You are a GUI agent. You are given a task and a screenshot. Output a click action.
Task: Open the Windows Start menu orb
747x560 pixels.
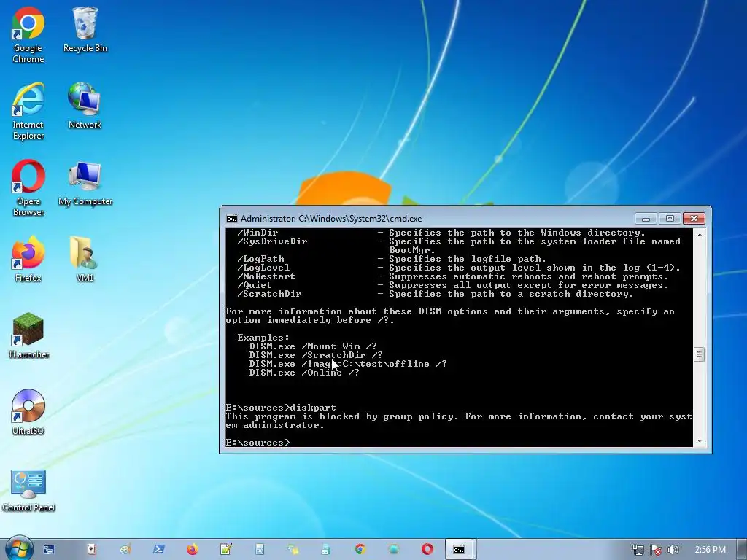(x=18, y=549)
